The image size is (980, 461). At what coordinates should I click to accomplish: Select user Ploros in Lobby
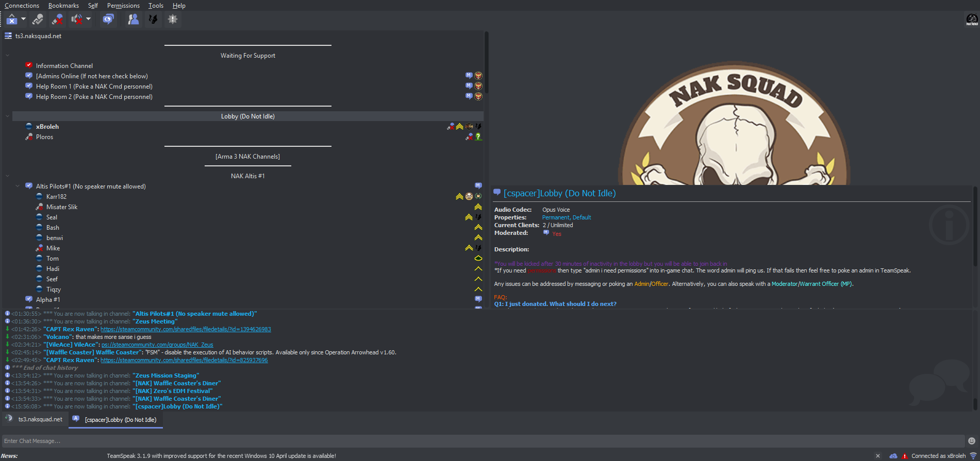pyautogui.click(x=44, y=137)
